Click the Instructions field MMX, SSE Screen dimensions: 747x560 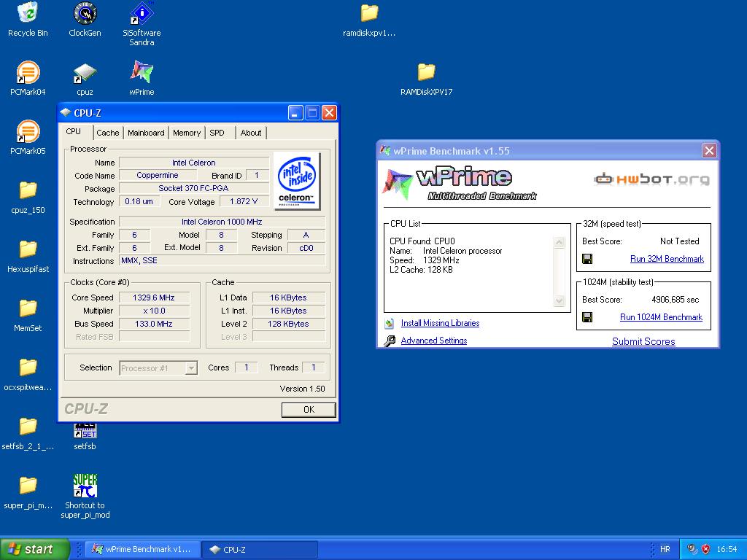(222, 260)
